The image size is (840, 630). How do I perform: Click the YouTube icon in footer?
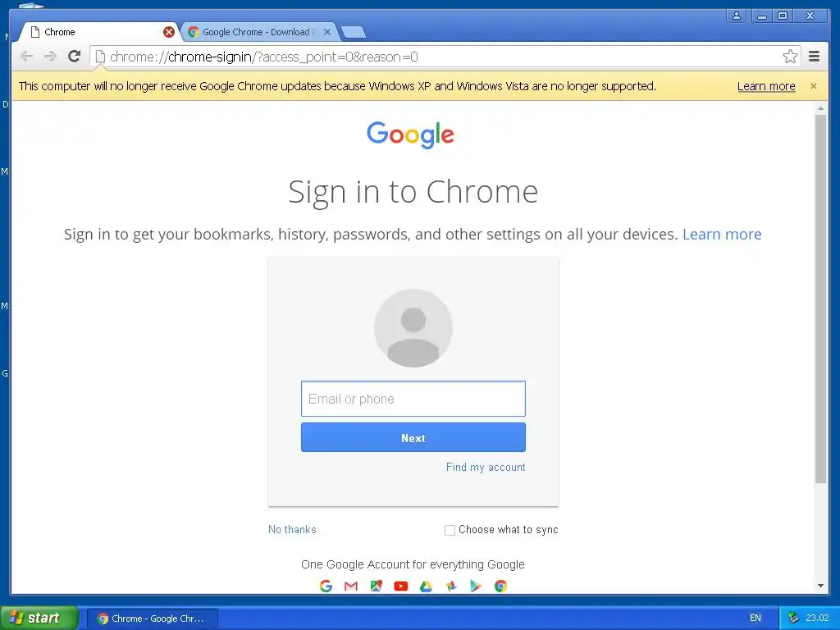400,586
